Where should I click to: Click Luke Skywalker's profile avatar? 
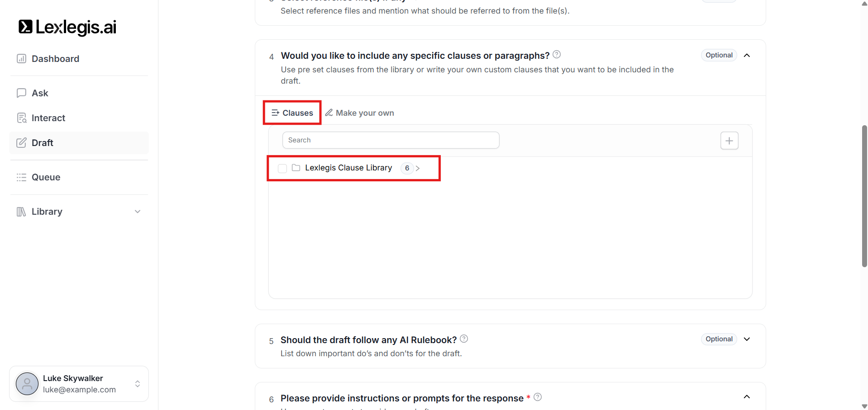click(27, 384)
